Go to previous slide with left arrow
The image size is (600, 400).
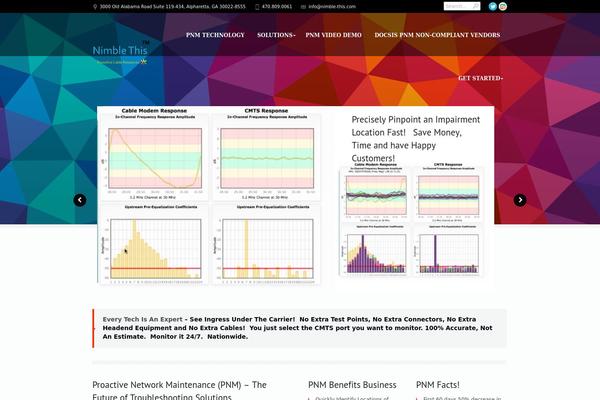80,200
